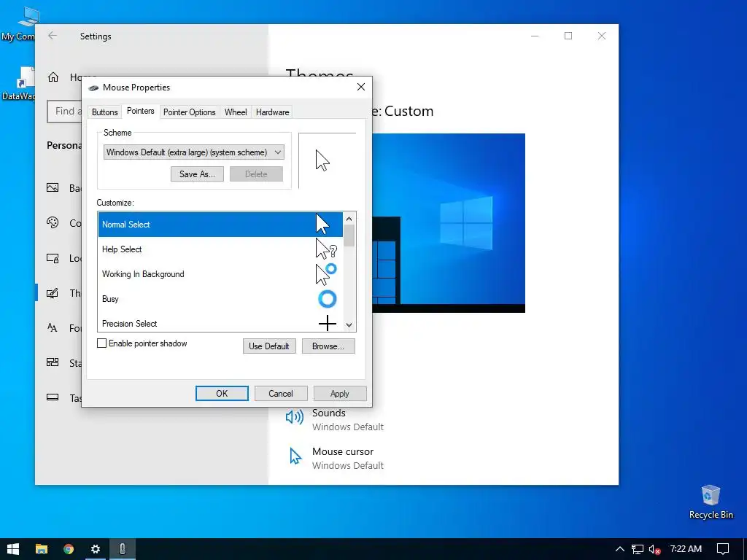Minimize the Settings window

[535, 36]
